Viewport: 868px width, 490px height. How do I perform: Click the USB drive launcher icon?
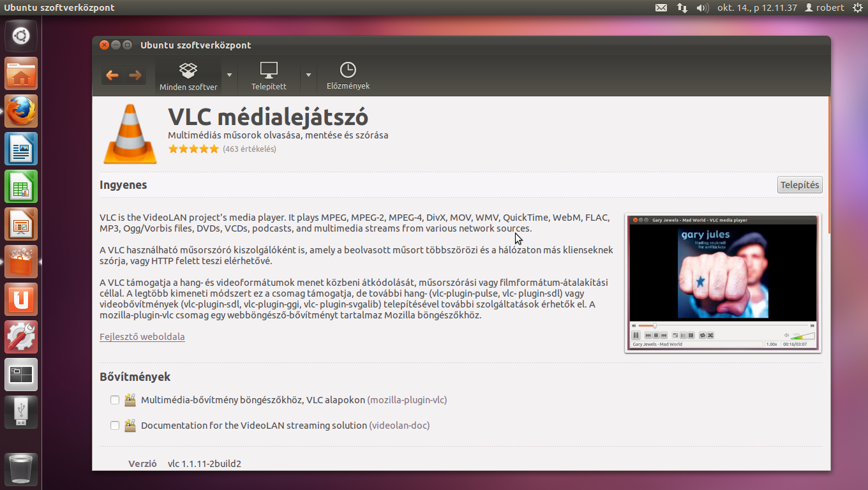click(x=21, y=412)
